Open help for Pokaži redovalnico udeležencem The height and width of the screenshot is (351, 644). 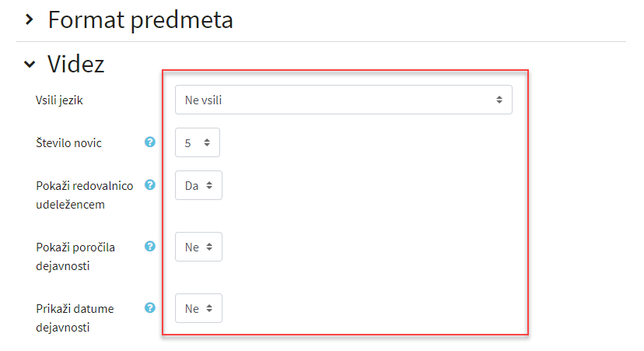(x=150, y=185)
